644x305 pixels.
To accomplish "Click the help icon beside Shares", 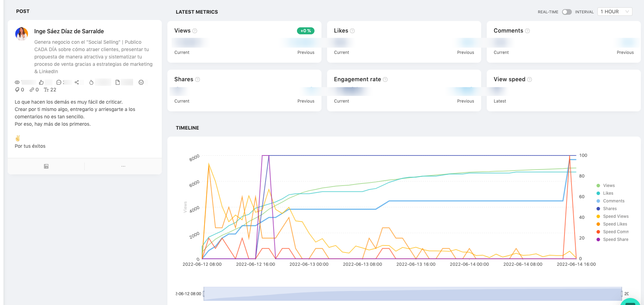I will coord(198,79).
